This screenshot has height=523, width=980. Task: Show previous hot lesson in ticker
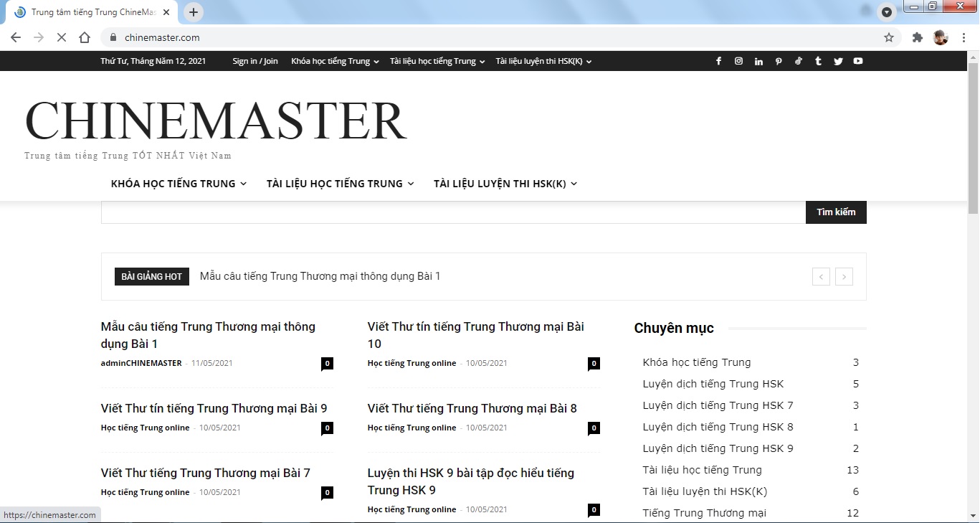click(x=821, y=276)
